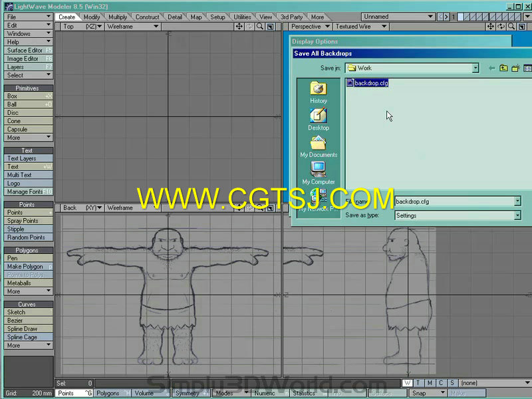Click the Perspective viewport move icon
The width and height of the screenshot is (532, 399).
(491, 27)
